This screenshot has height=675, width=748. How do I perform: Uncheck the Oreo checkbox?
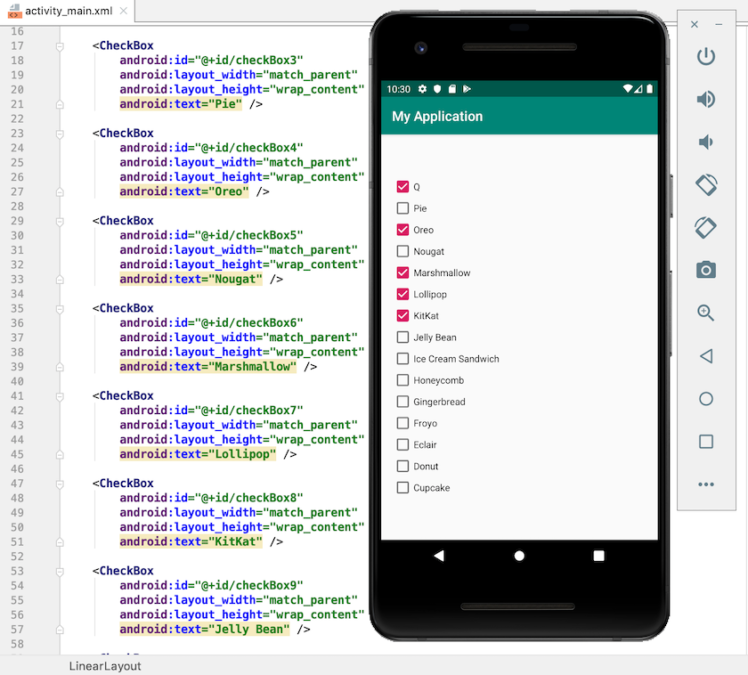pos(403,230)
